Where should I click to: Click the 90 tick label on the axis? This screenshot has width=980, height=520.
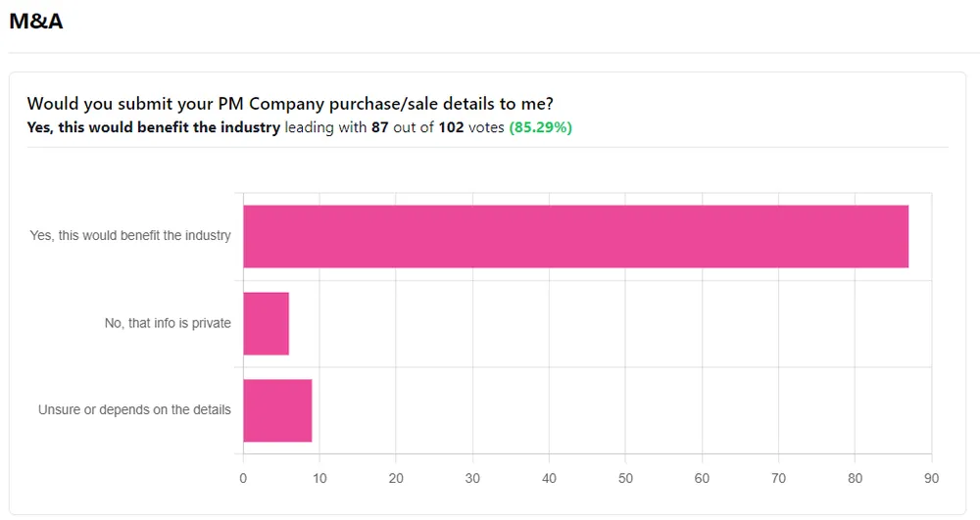coord(931,478)
